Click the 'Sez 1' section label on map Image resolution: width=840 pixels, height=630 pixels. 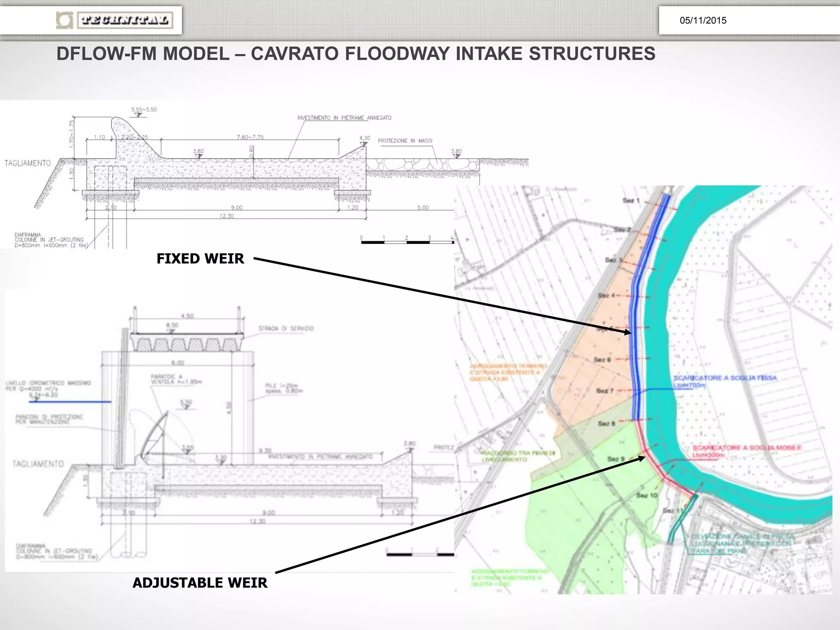[x=631, y=201]
